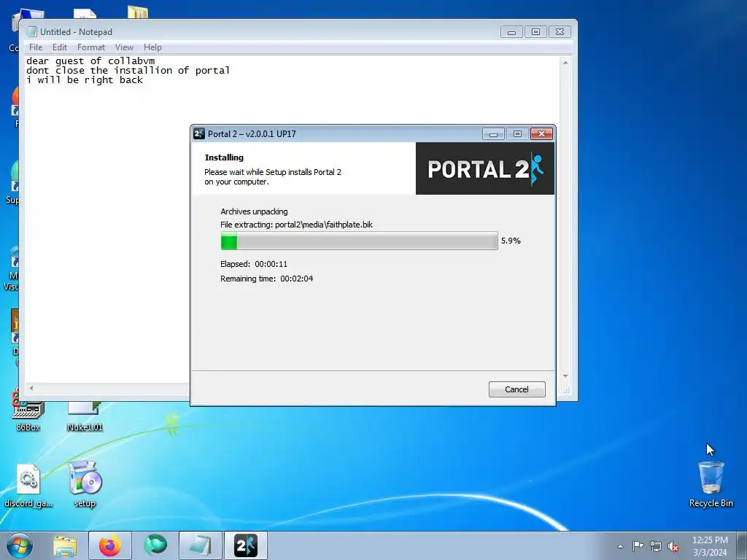Open the teal globe browser taskbar icon
The image size is (747, 560).
pyautogui.click(x=155, y=545)
